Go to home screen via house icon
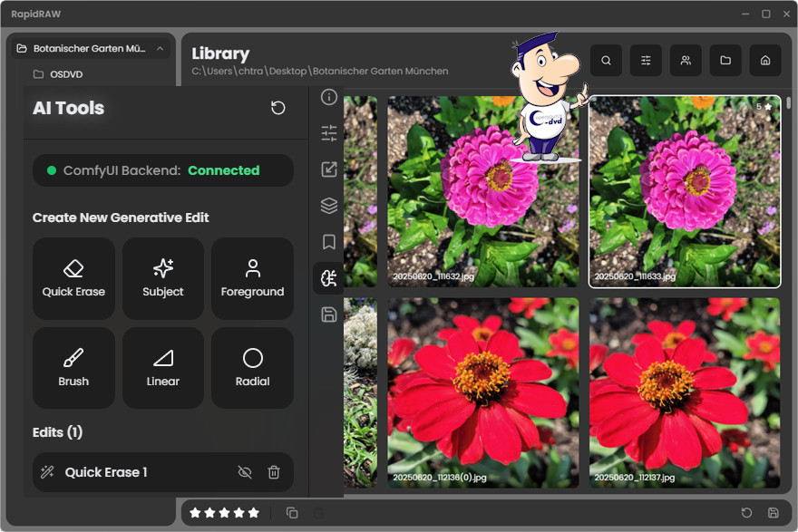Screen dimensions: 798x532 pos(765,61)
